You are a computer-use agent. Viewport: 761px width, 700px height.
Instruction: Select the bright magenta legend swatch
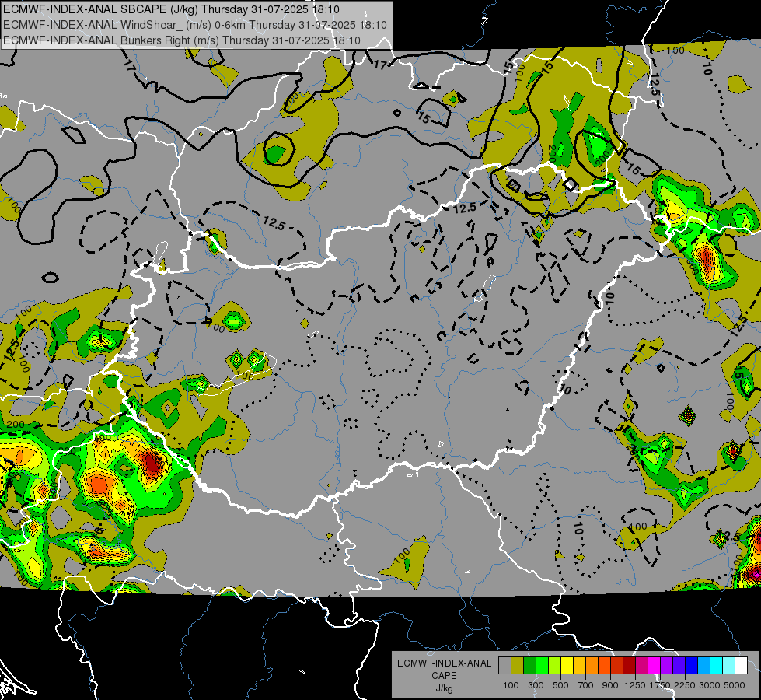point(654,666)
